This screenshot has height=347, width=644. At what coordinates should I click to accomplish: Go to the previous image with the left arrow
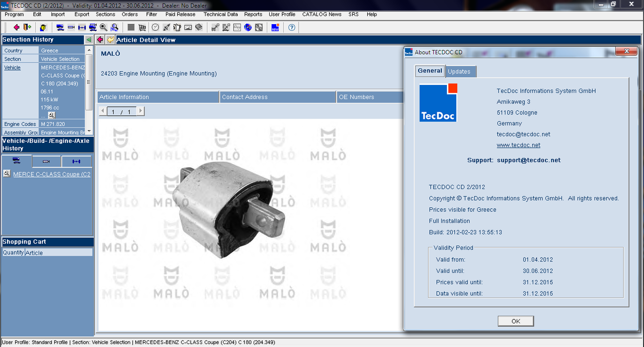click(x=103, y=111)
